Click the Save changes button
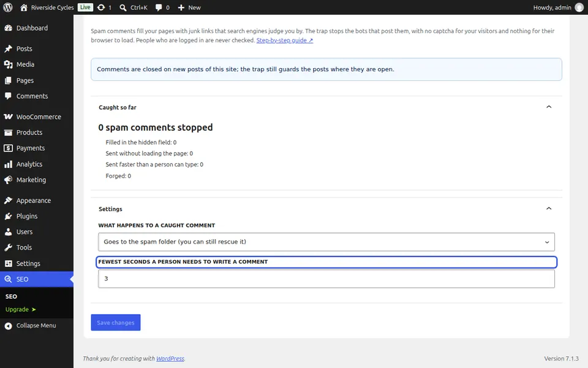588x368 pixels. click(x=116, y=323)
